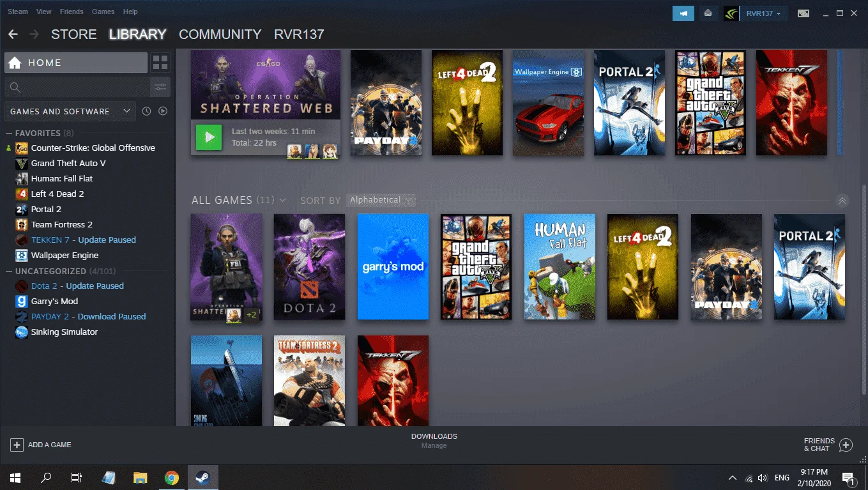Go to the Store tab
Viewport: 868px width, 490px height.
(x=74, y=34)
